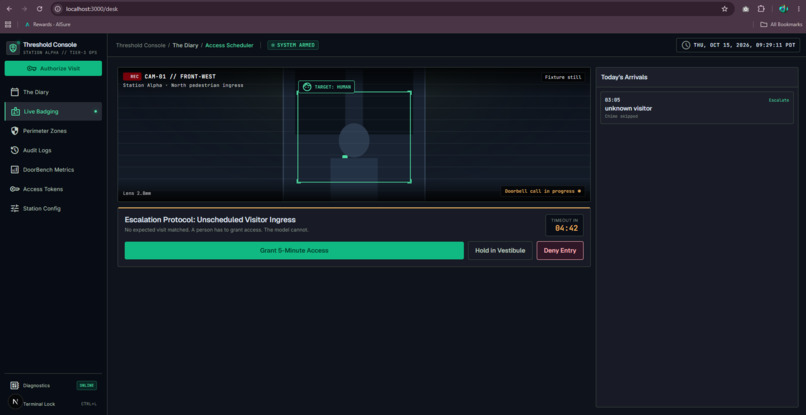The width and height of the screenshot is (806, 415).
Task: Select the unknown visitor arrival card
Action: click(x=697, y=107)
